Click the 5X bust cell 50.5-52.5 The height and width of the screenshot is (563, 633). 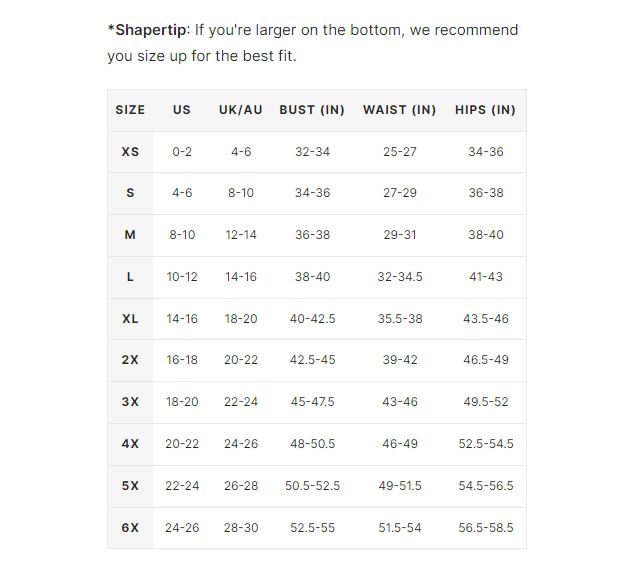(312, 486)
